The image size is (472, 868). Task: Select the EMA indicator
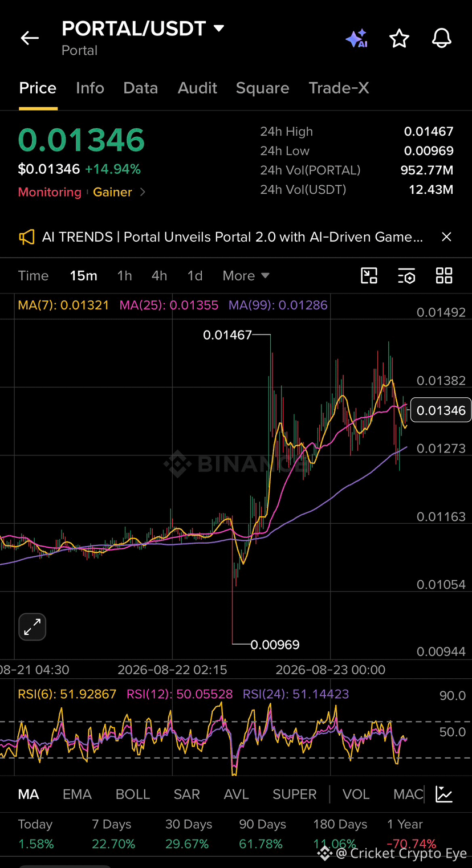point(77,794)
